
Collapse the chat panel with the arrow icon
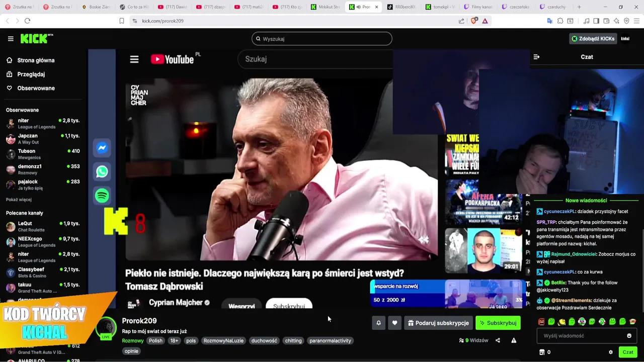(536, 57)
